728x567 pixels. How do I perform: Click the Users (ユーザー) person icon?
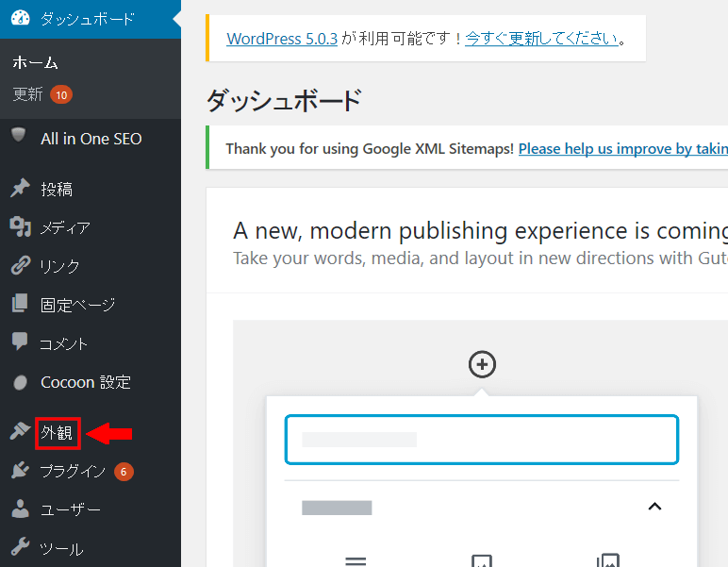click(x=20, y=509)
